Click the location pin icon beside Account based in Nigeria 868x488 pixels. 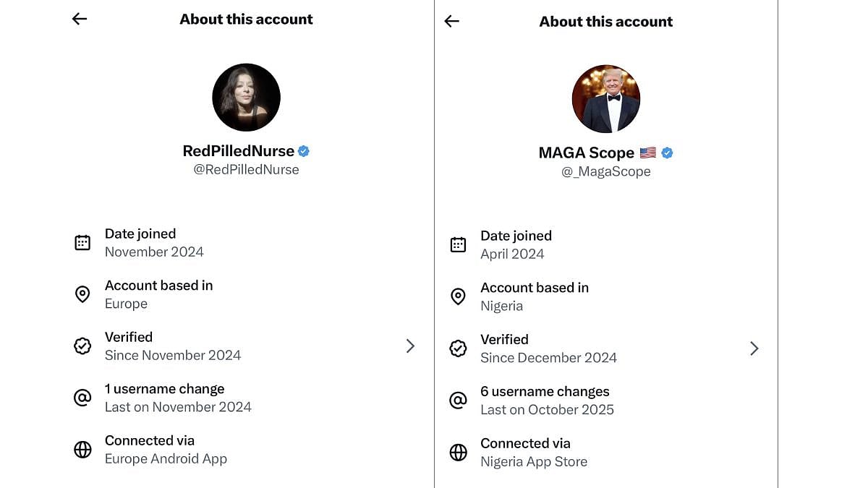[458, 296]
